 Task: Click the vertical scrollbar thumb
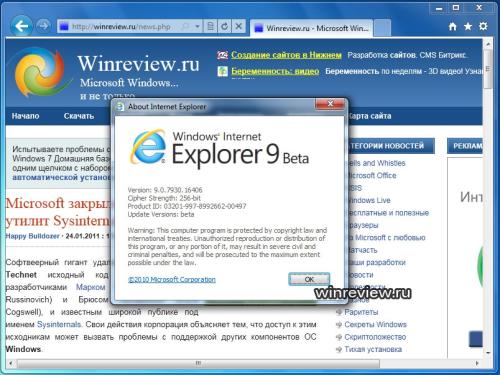click(488, 69)
